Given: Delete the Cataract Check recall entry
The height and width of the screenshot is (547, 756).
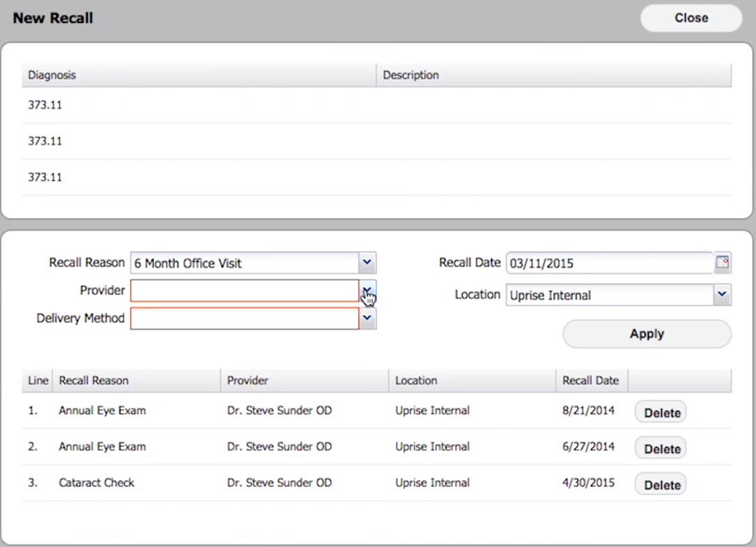Looking at the screenshot, I should (660, 484).
